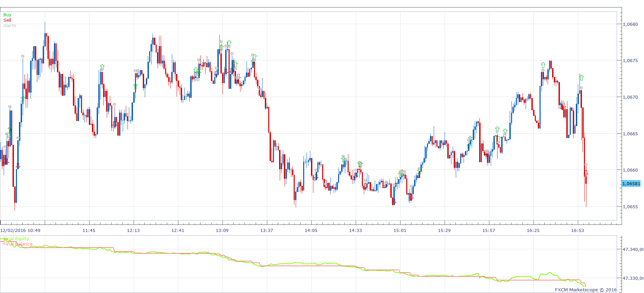Select the 13:09 time axis label
This screenshot has width=644, height=293.
pyautogui.click(x=222, y=231)
